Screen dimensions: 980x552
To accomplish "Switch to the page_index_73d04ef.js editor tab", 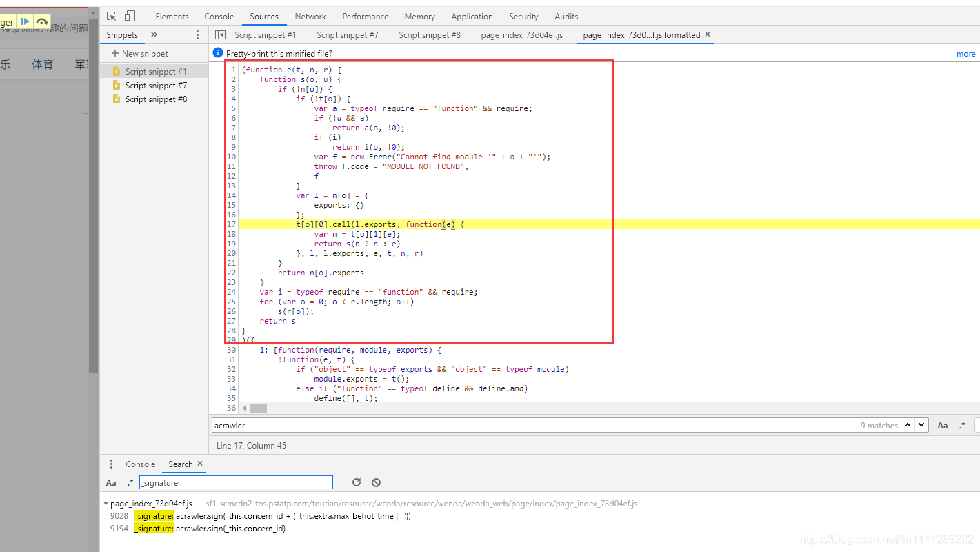I will [521, 34].
